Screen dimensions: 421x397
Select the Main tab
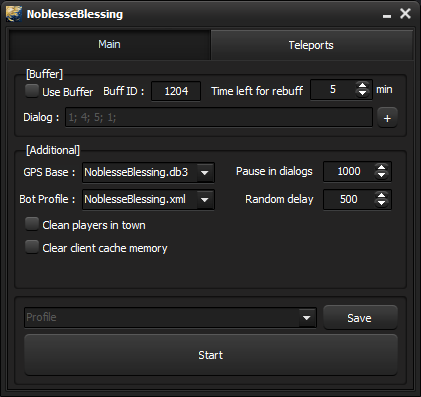click(109, 44)
